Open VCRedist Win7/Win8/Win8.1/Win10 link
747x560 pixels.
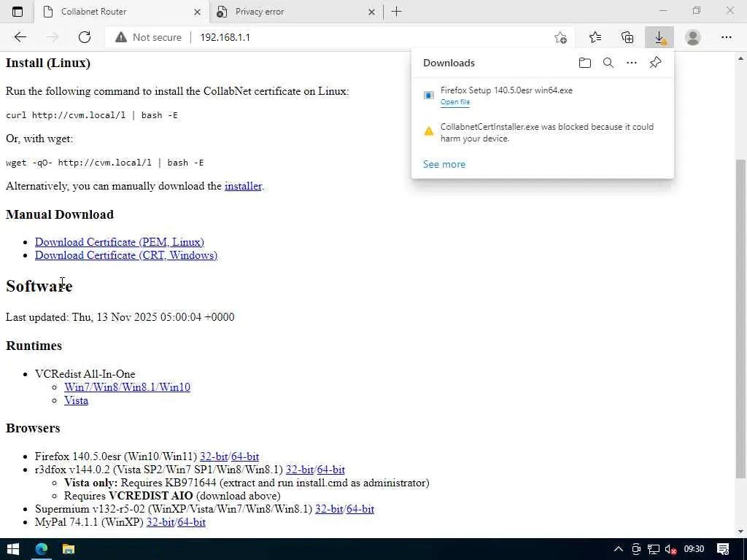tap(127, 387)
